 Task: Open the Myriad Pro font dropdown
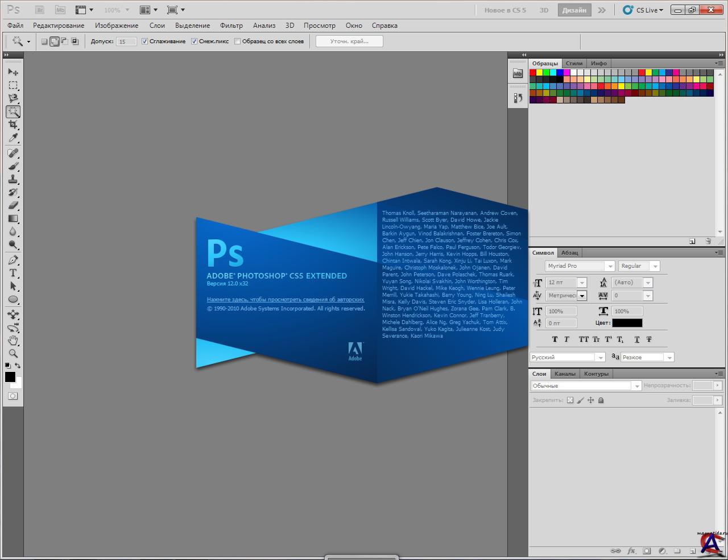pos(610,266)
